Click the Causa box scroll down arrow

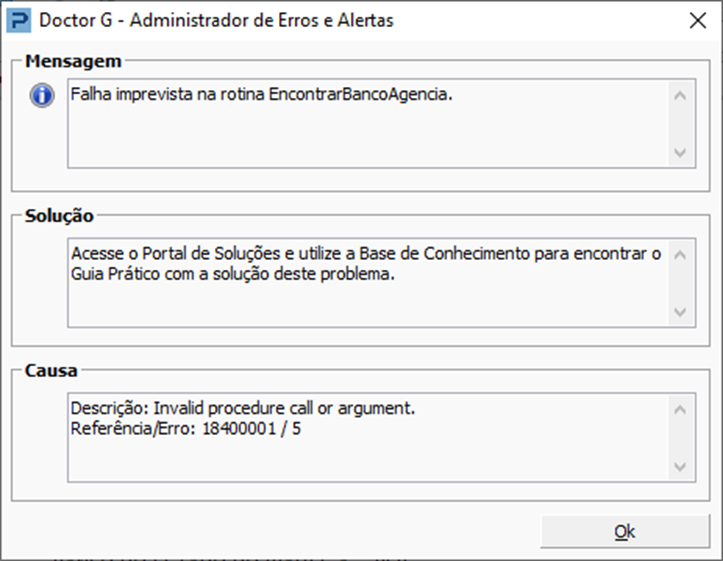(x=680, y=467)
